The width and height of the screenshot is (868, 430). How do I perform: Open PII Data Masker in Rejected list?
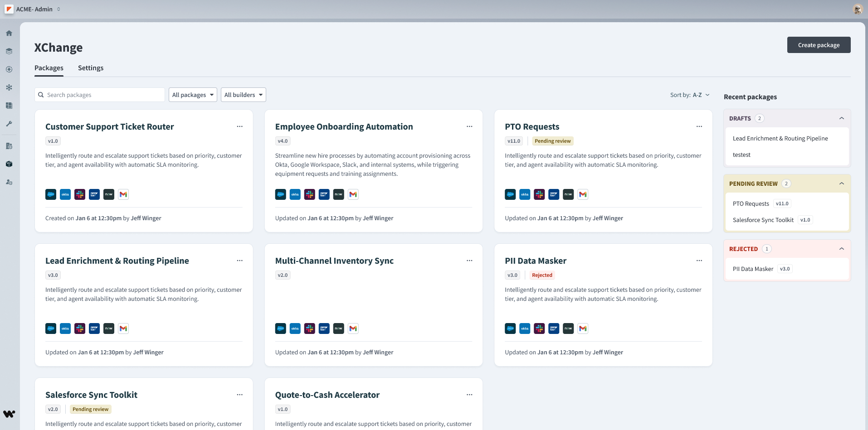coord(753,269)
